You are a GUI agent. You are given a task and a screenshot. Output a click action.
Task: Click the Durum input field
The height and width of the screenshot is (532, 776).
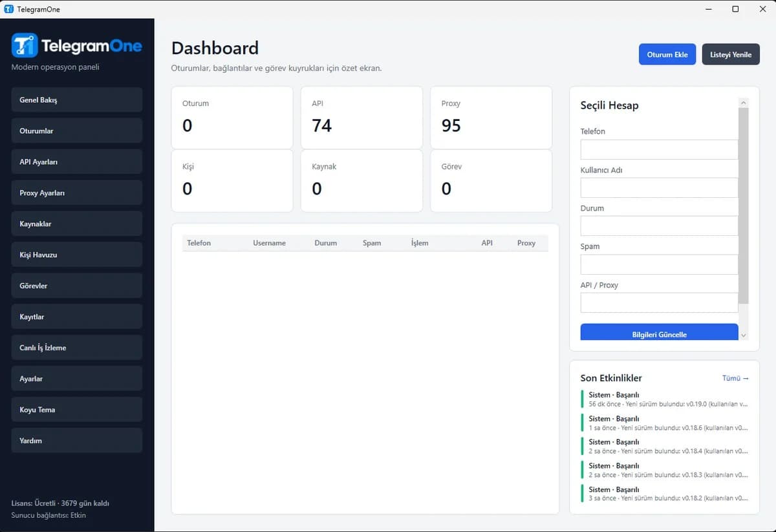pos(659,226)
